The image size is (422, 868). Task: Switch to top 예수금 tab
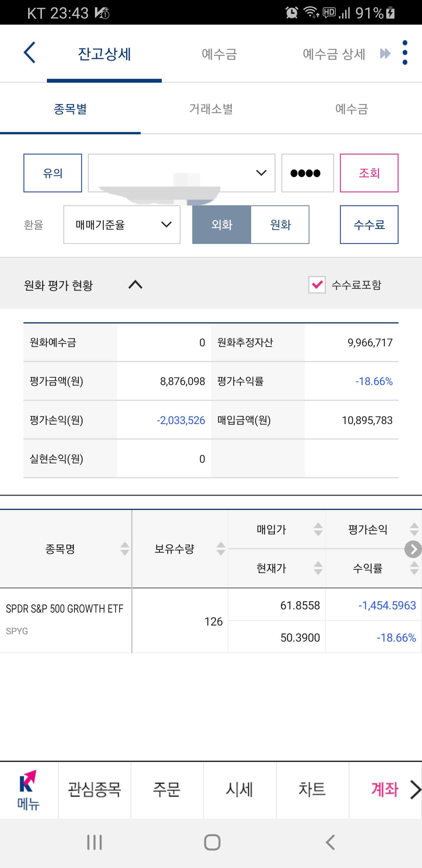[x=219, y=54]
